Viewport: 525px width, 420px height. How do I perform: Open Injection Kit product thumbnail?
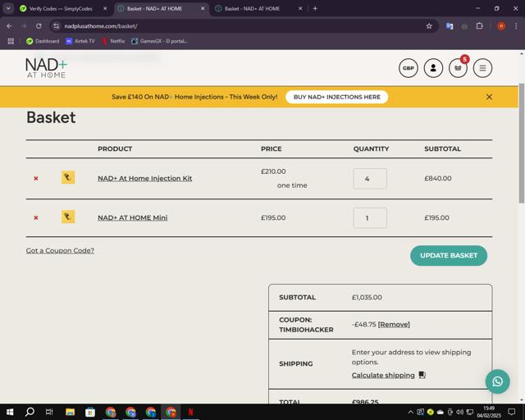coord(68,177)
